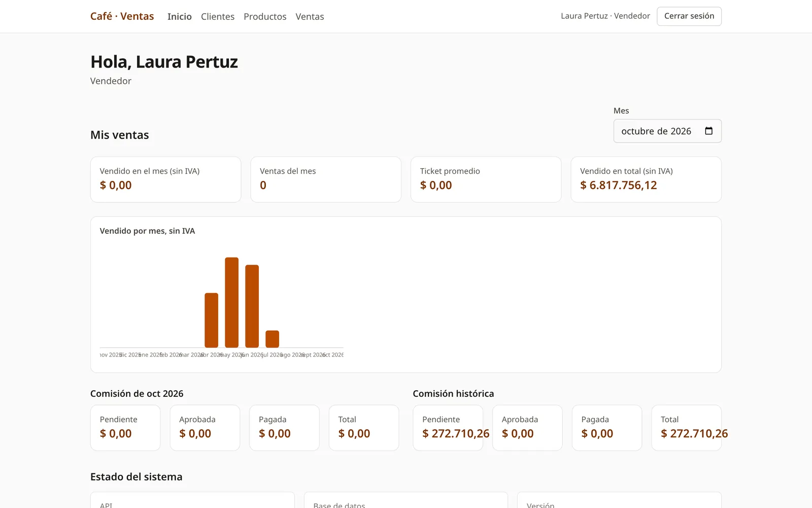Click the 'Mis ventas' heading
This screenshot has width=812, height=508.
coord(119,135)
